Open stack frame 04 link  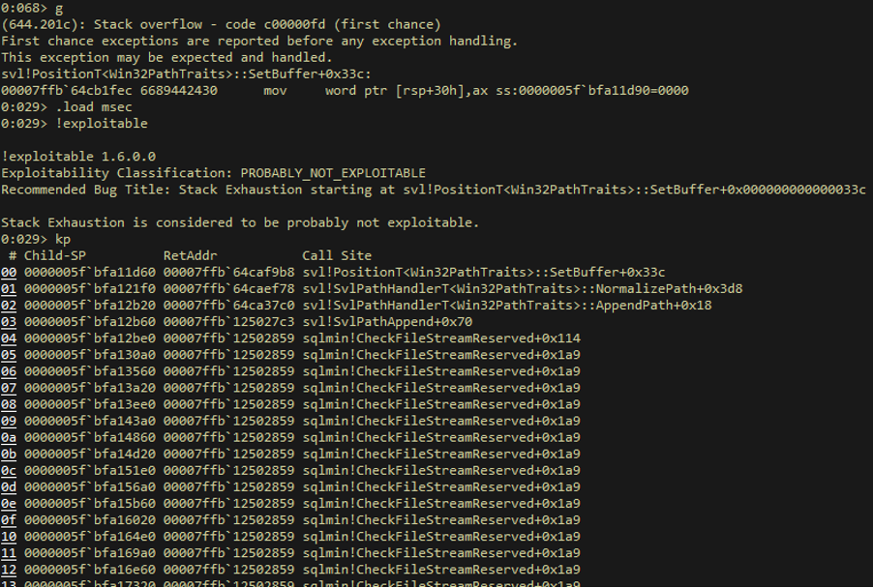click(x=9, y=338)
